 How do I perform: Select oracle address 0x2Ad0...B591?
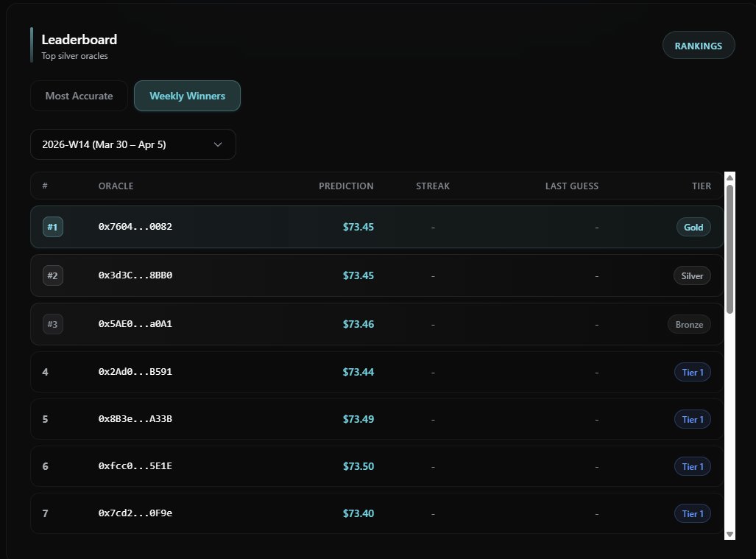click(135, 372)
